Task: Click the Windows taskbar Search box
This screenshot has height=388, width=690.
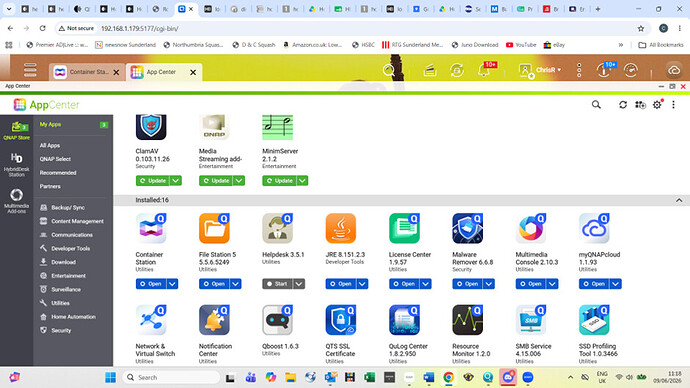Action: (171, 377)
